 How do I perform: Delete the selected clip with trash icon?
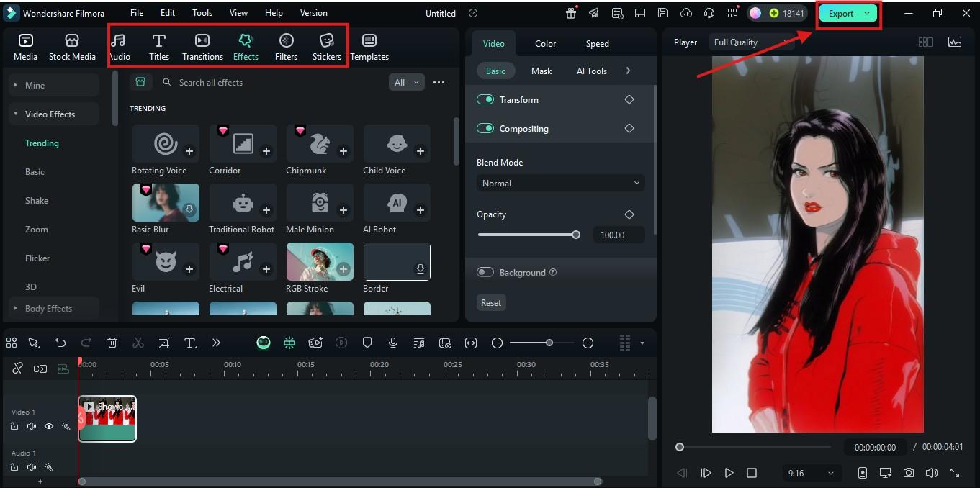pos(112,343)
